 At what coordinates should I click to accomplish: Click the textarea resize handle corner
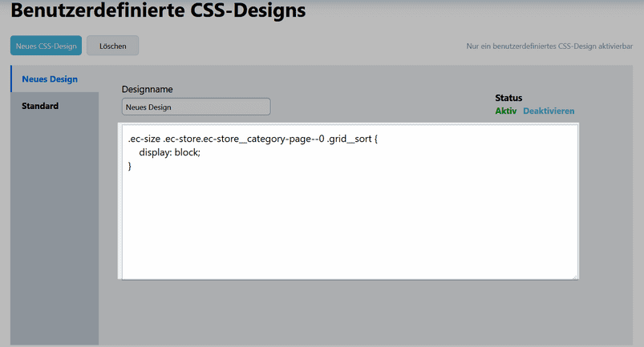[574, 276]
